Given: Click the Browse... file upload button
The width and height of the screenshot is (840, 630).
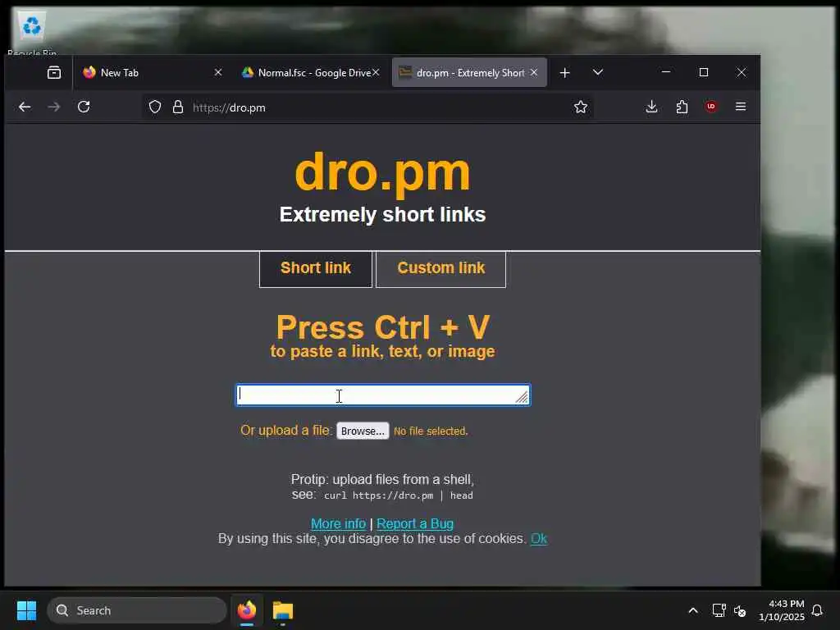Looking at the screenshot, I should coord(363,431).
